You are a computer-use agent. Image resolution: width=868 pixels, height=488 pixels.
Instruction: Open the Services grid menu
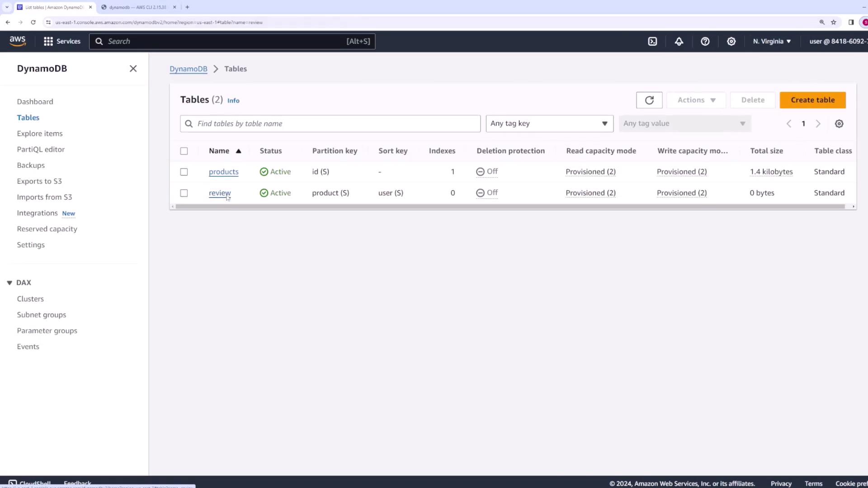62,41
